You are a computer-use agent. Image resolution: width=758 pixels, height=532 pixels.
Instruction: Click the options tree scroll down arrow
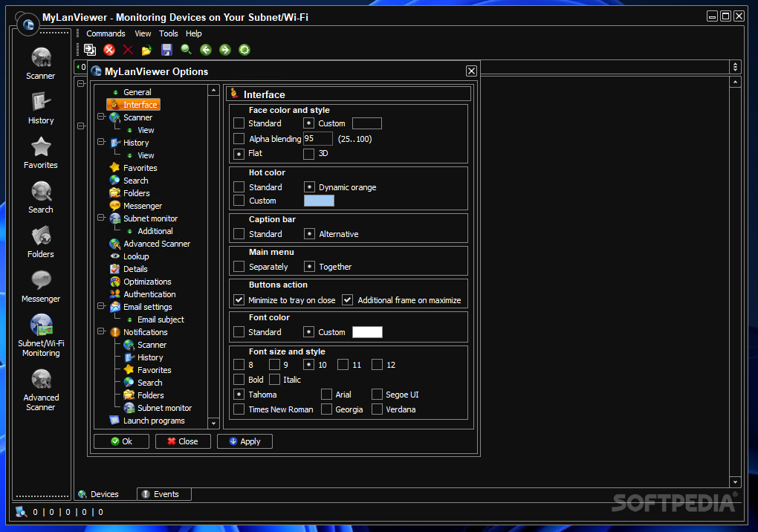click(x=214, y=424)
